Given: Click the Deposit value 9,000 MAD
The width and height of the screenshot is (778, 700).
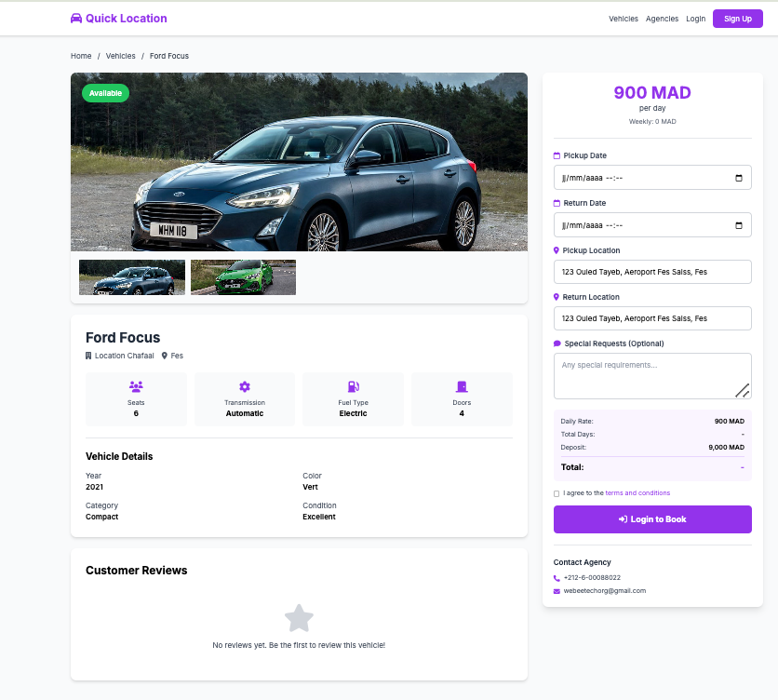Looking at the screenshot, I should tap(727, 448).
